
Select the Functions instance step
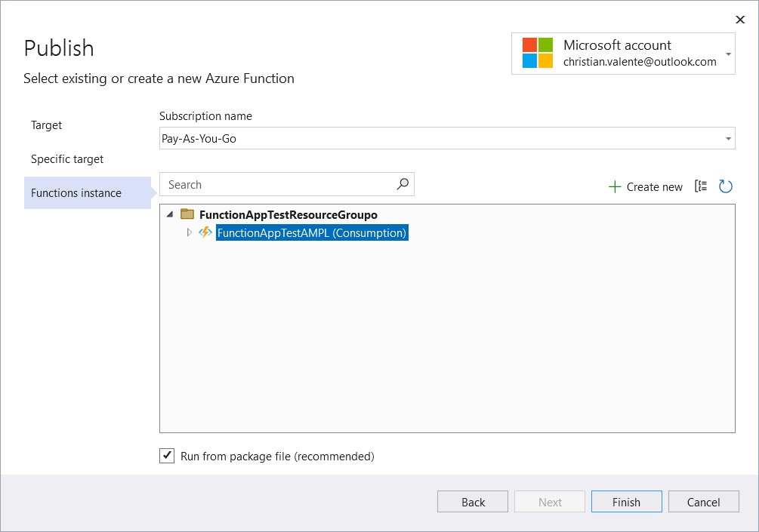[88, 193]
